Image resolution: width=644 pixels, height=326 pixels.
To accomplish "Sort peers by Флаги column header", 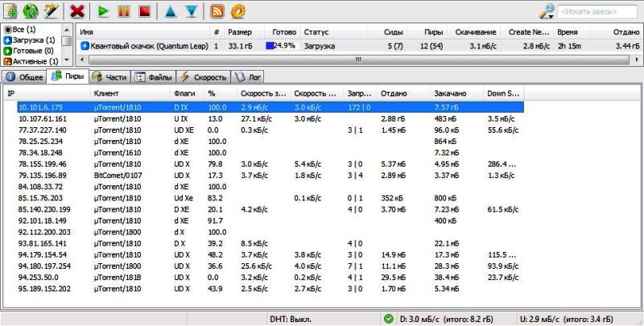I will pyautogui.click(x=188, y=93).
